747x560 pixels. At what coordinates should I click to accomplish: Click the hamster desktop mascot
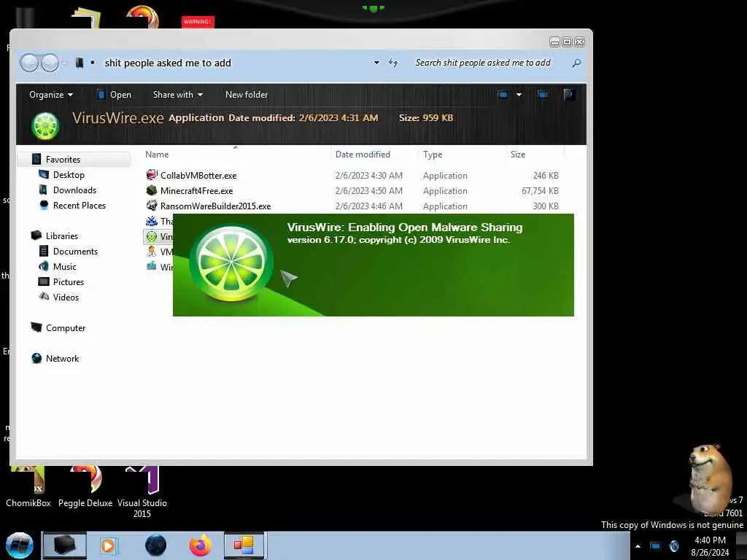(709, 478)
